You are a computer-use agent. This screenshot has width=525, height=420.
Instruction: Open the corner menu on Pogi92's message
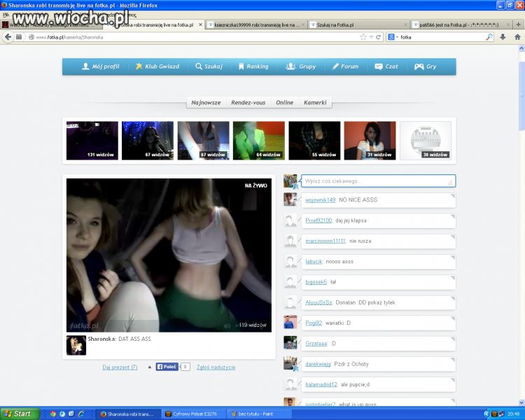(453, 319)
